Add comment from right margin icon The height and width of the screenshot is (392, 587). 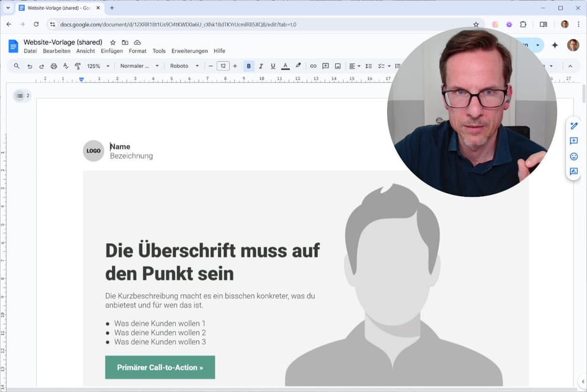[x=574, y=141]
